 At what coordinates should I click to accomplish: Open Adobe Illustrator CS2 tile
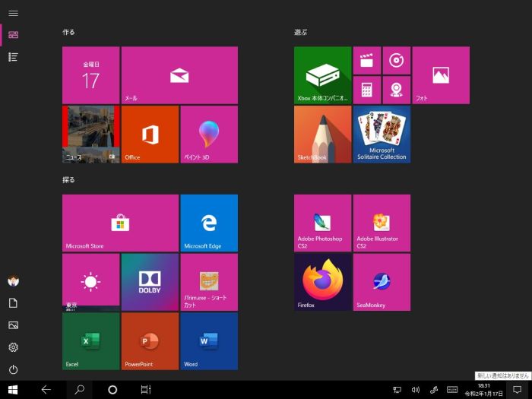(382, 223)
